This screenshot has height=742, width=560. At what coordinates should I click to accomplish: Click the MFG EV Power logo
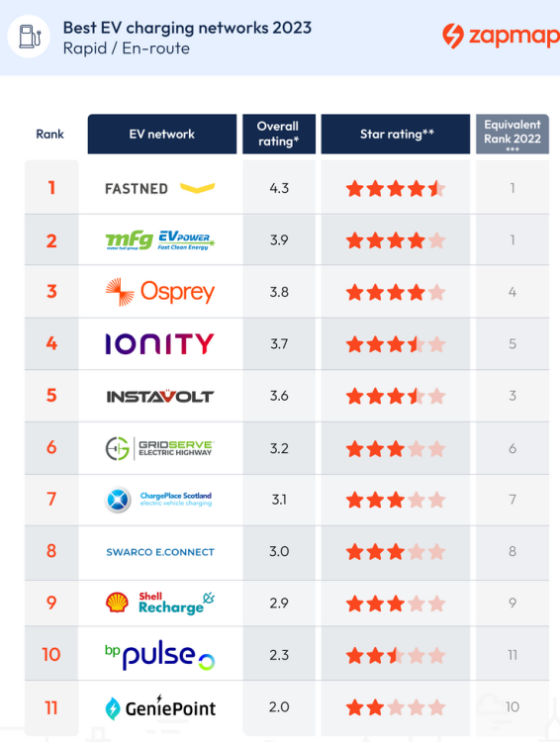coord(160,240)
